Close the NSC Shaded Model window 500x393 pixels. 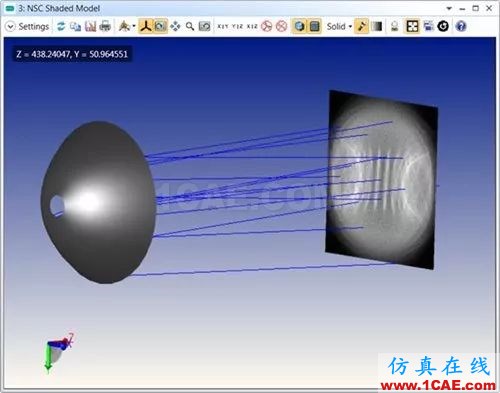[x=489, y=9]
